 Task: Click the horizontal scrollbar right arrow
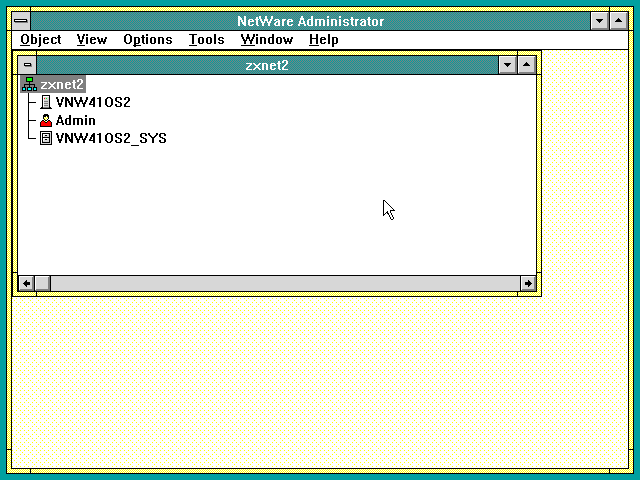pyautogui.click(x=528, y=283)
